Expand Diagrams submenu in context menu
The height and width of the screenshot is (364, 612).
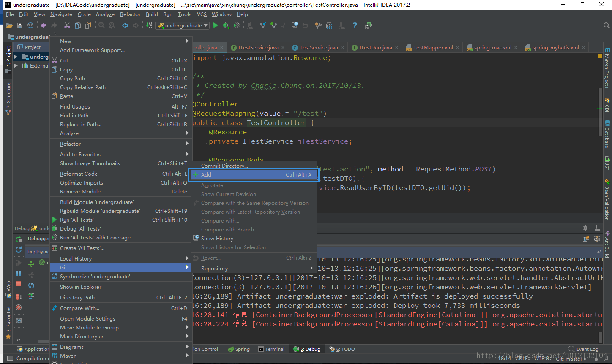(x=120, y=347)
